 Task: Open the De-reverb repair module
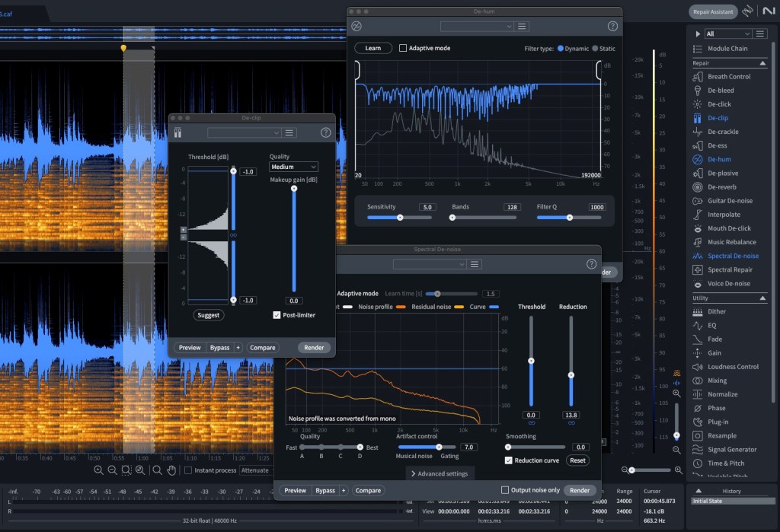722,187
